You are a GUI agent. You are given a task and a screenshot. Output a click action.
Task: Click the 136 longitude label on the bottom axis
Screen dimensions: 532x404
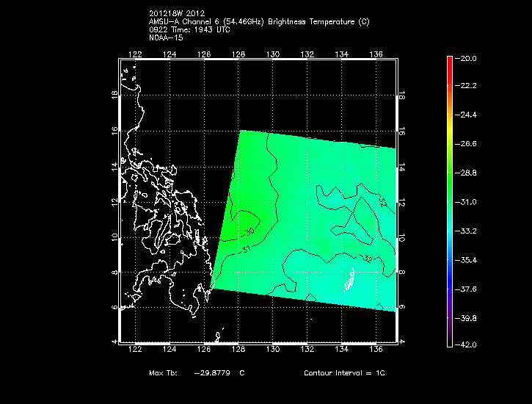click(376, 350)
